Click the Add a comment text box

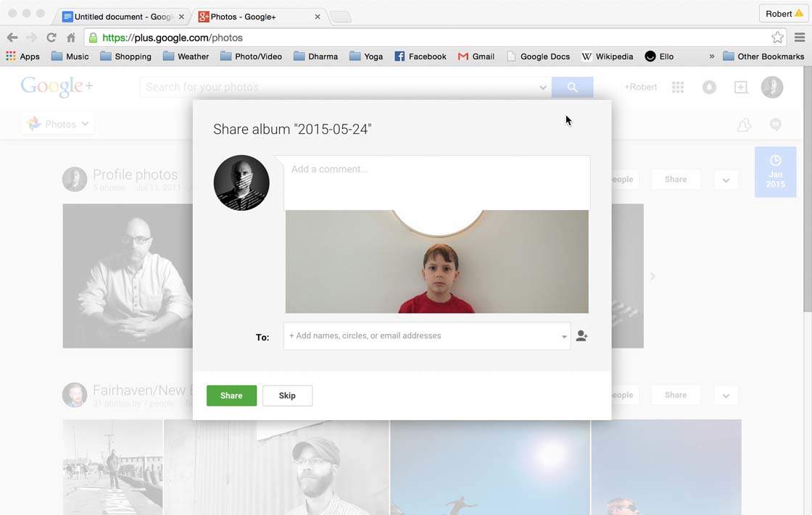(436, 182)
